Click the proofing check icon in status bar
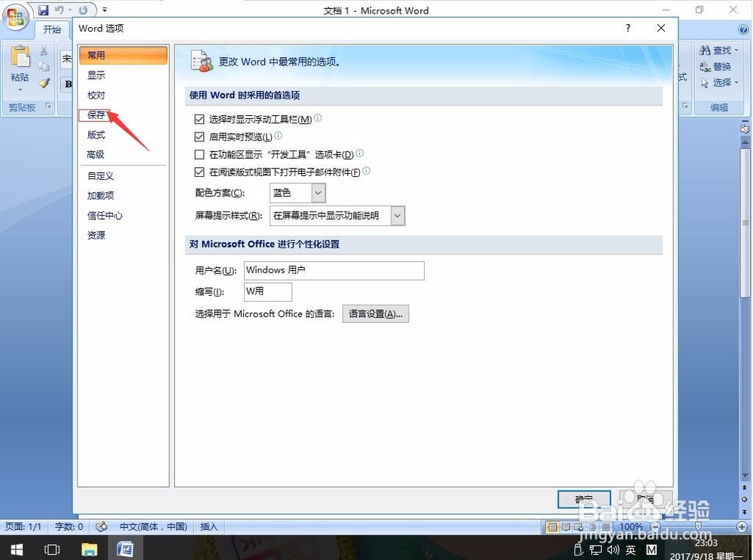Image resolution: width=753 pixels, height=560 pixels. [x=101, y=527]
